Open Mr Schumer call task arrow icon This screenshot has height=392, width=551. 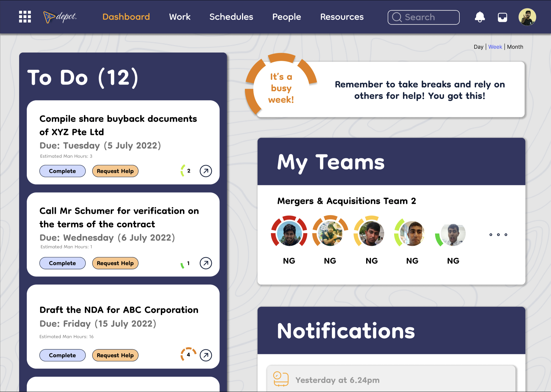pos(206,263)
